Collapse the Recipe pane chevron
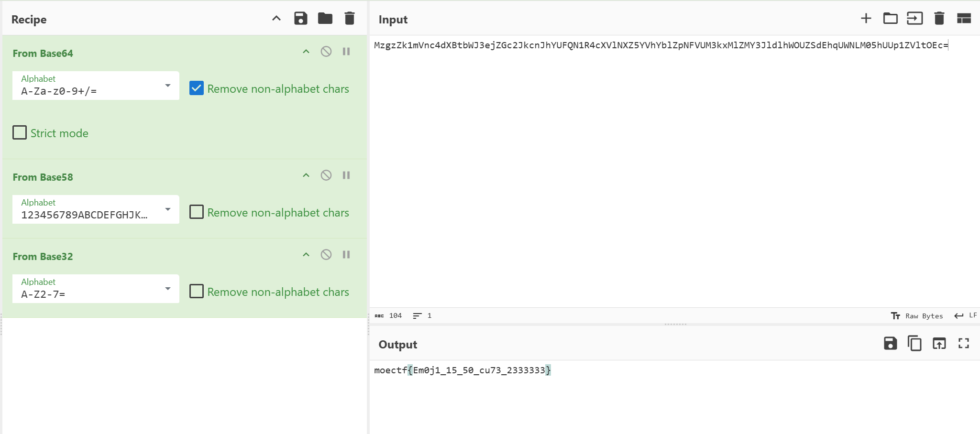Image resolution: width=980 pixels, height=434 pixels. (276, 19)
